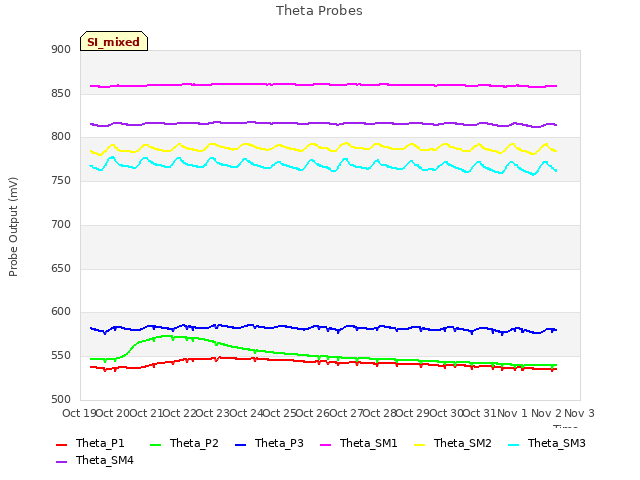Click the 600 y-axis tick label

(x=61, y=312)
